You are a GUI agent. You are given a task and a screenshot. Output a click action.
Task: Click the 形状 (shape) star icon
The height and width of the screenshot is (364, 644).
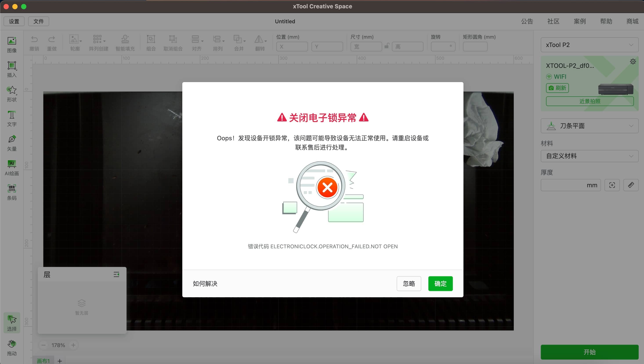pos(12,90)
